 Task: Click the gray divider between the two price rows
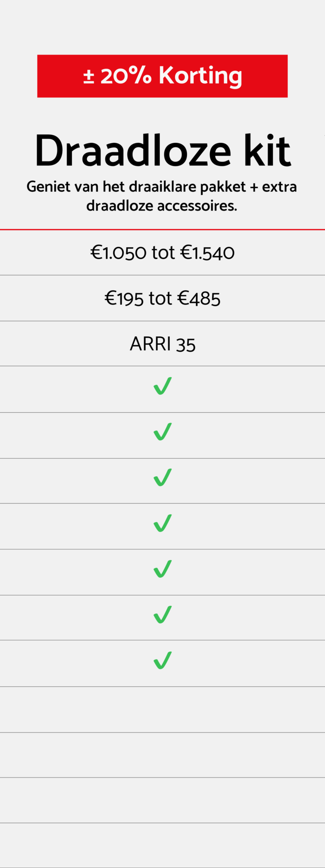pyautogui.click(x=162, y=275)
